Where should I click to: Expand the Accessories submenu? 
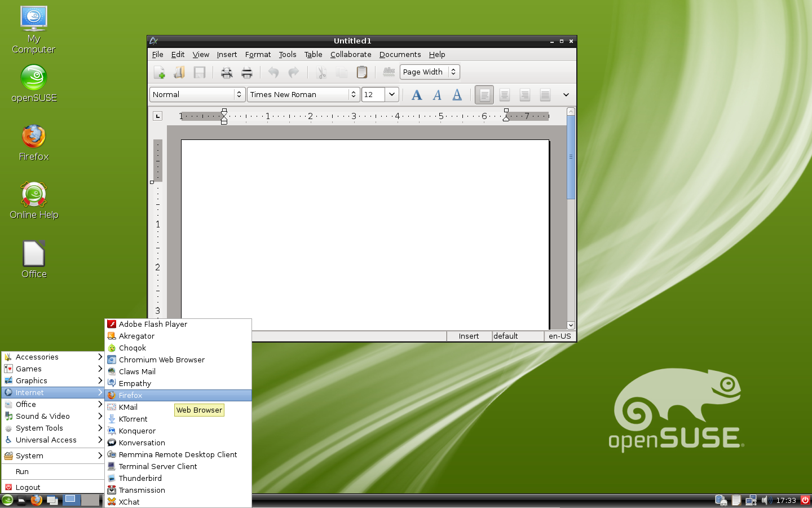(x=53, y=357)
